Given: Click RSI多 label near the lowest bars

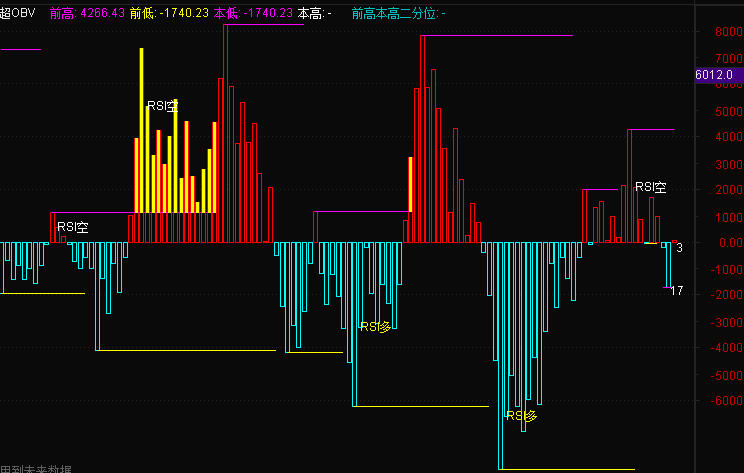Looking at the screenshot, I should [521, 415].
